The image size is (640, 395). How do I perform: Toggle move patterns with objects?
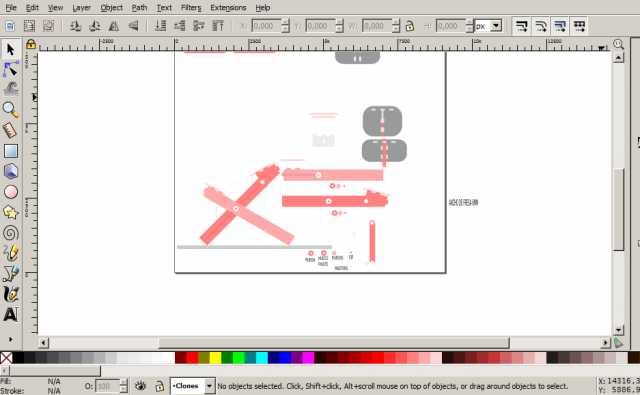(579, 26)
